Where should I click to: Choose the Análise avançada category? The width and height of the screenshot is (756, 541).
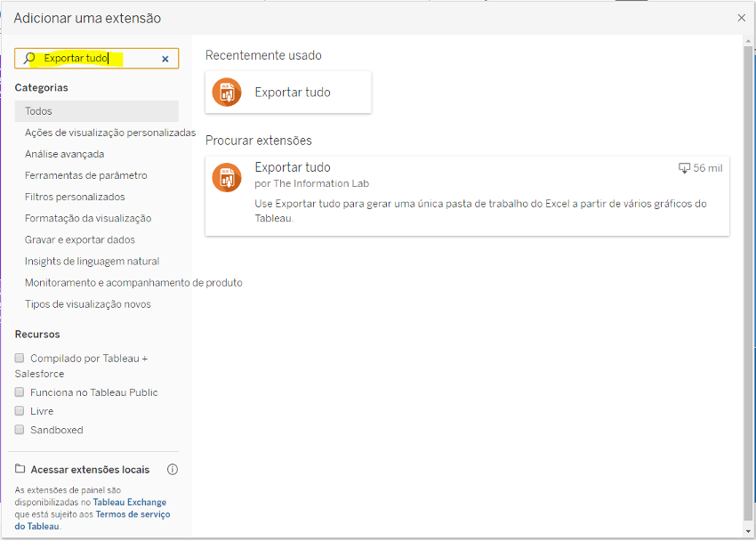[65, 154]
